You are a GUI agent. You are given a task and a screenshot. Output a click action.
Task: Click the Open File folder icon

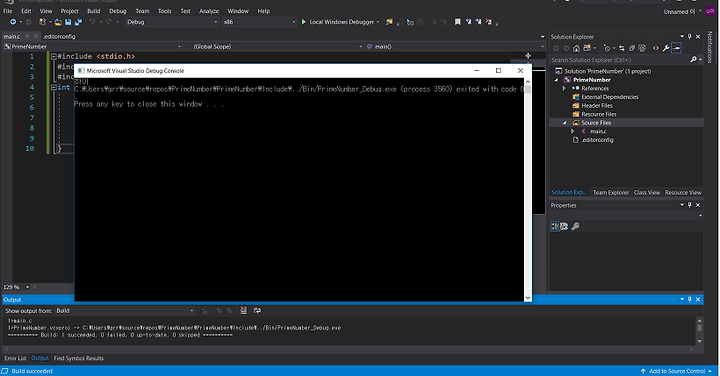(58, 22)
